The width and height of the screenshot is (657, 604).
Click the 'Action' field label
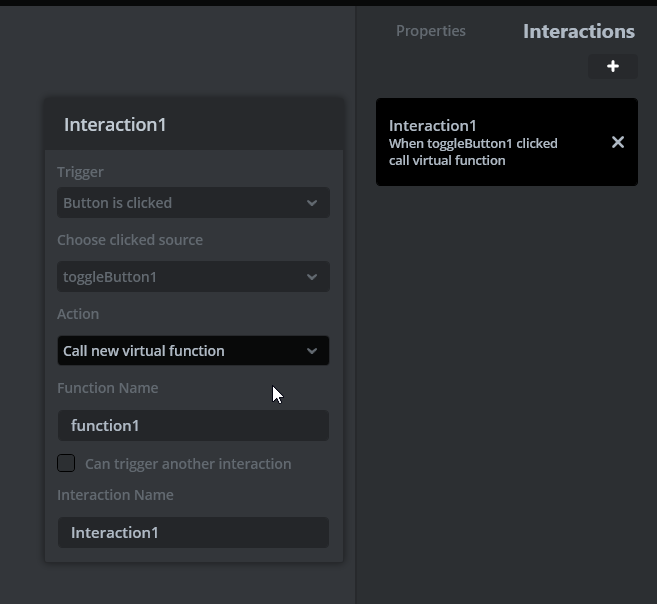pyautogui.click(x=78, y=314)
